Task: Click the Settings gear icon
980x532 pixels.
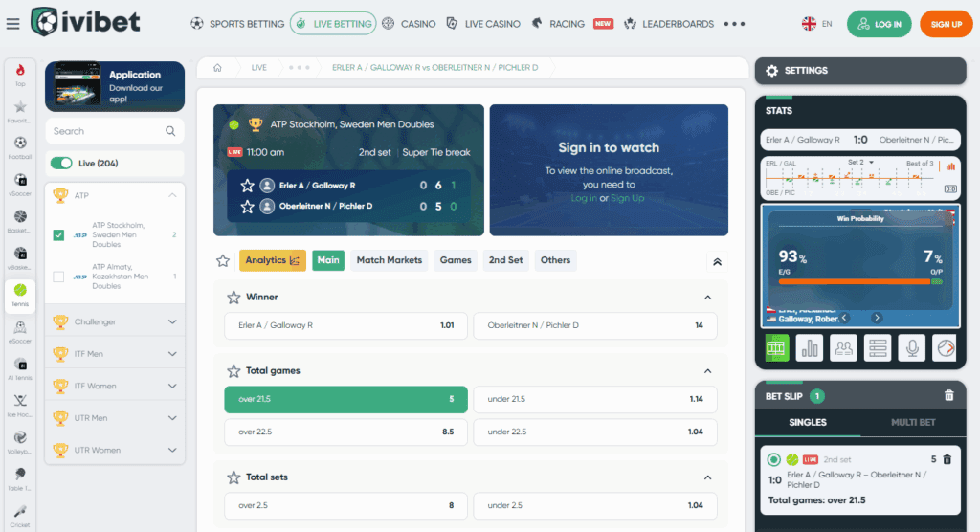Action: (771, 71)
